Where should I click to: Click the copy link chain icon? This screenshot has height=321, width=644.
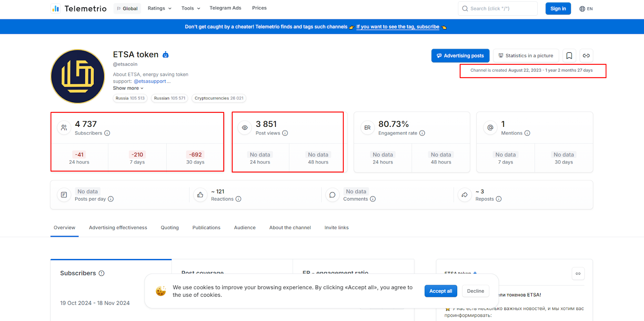tap(586, 56)
